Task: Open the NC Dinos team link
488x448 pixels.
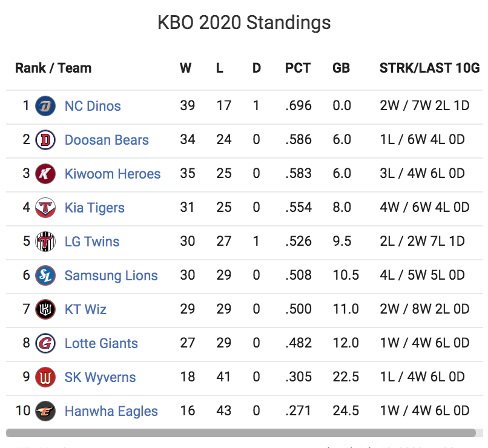Action: point(93,106)
